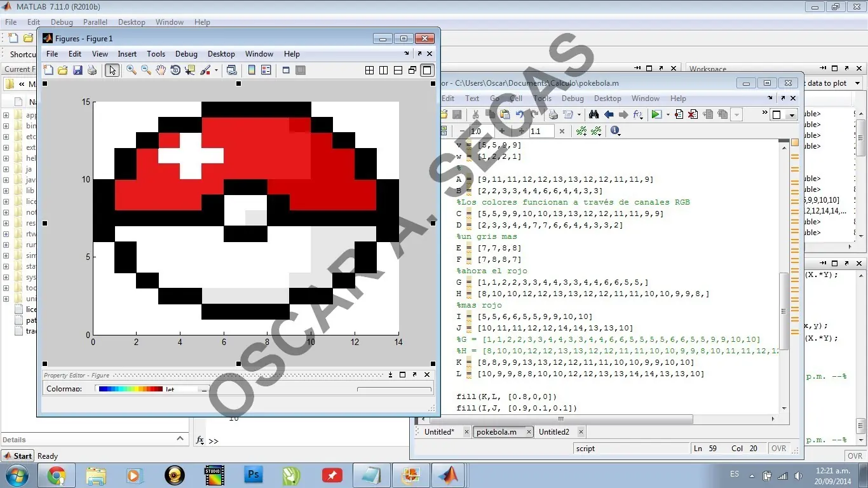Image resolution: width=868 pixels, height=488 pixels.
Task: Select floating figures layout icon
Action: [x=413, y=70]
